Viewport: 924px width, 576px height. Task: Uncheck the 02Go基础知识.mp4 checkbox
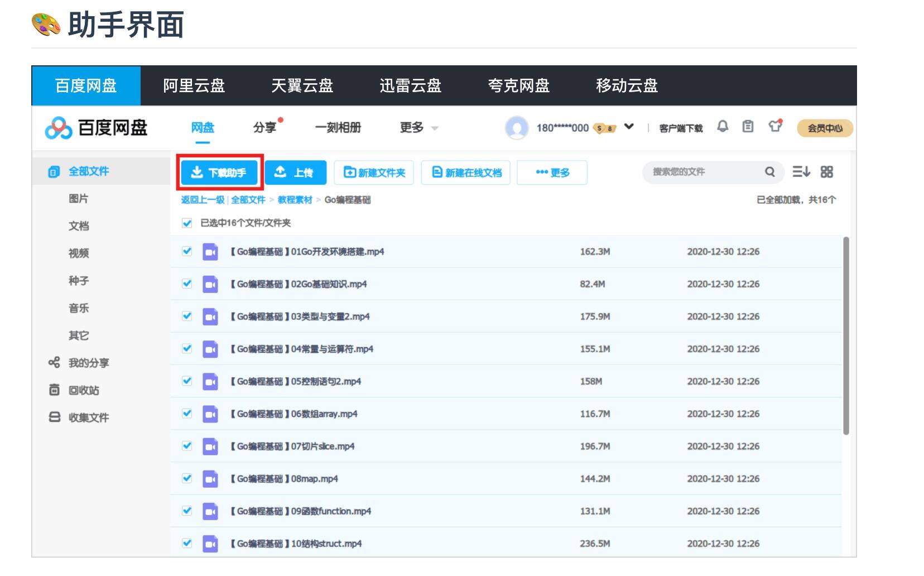(x=187, y=284)
